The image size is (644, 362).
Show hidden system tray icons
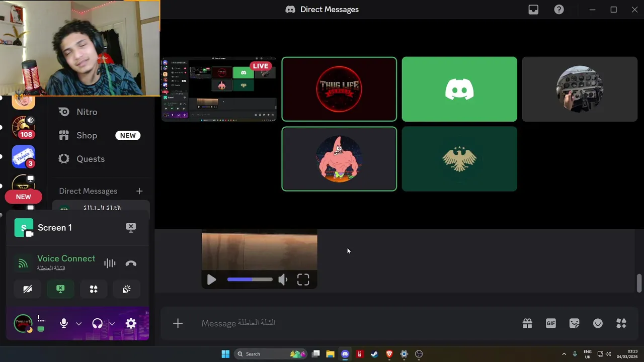[x=563, y=354]
